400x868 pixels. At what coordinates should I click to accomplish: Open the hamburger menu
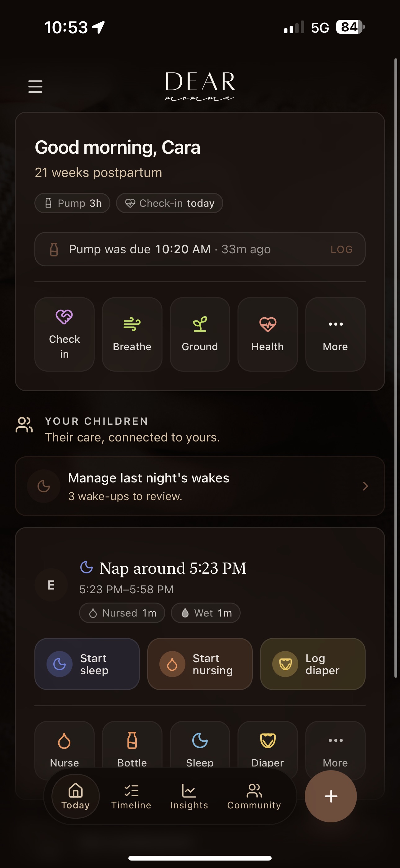click(35, 86)
